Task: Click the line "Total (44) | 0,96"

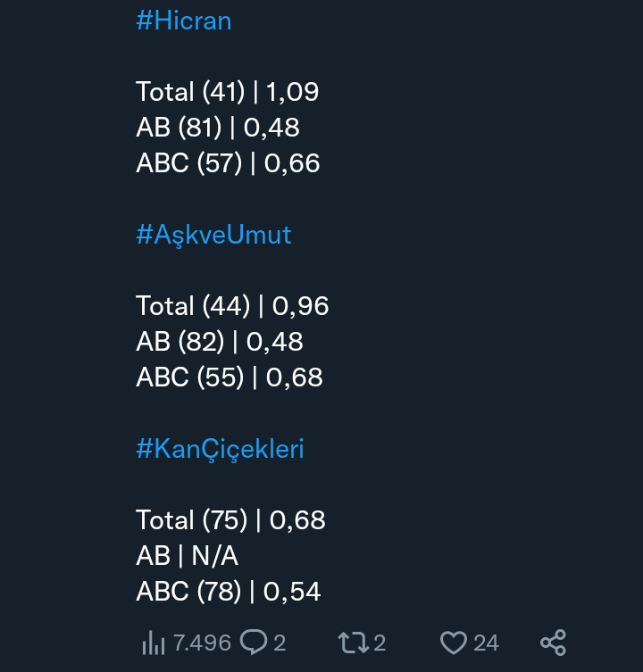Action: 232,306
